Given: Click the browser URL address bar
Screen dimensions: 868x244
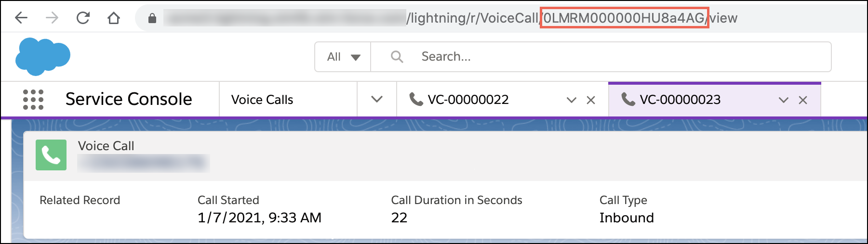Looking at the screenshot, I should 482,18.
